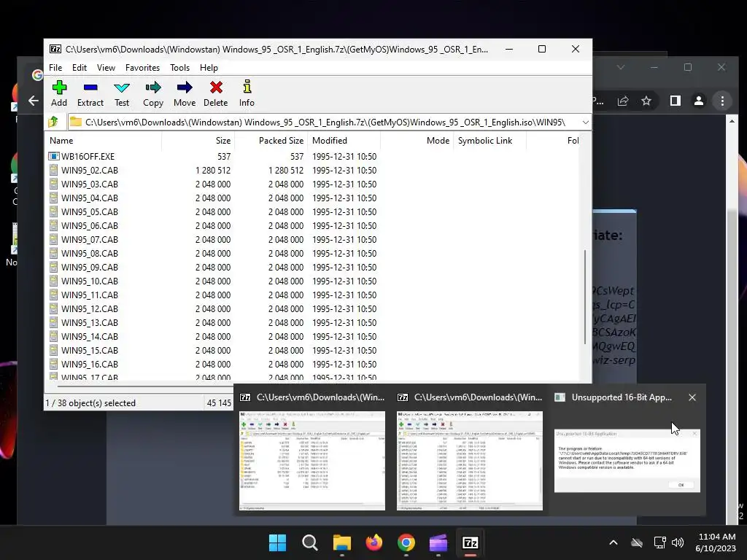This screenshot has width=747, height=560.
Task: Open the Chrome profile avatar icon
Action: 698,101
